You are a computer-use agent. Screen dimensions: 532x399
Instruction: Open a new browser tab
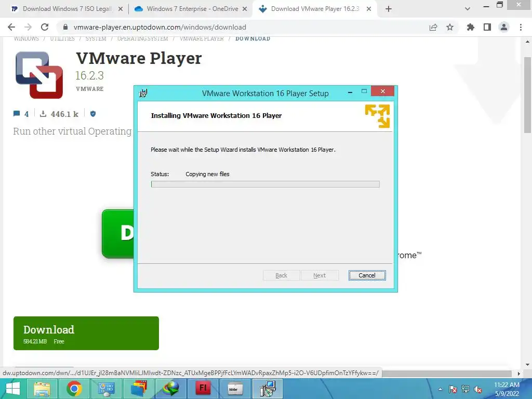[389, 9]
